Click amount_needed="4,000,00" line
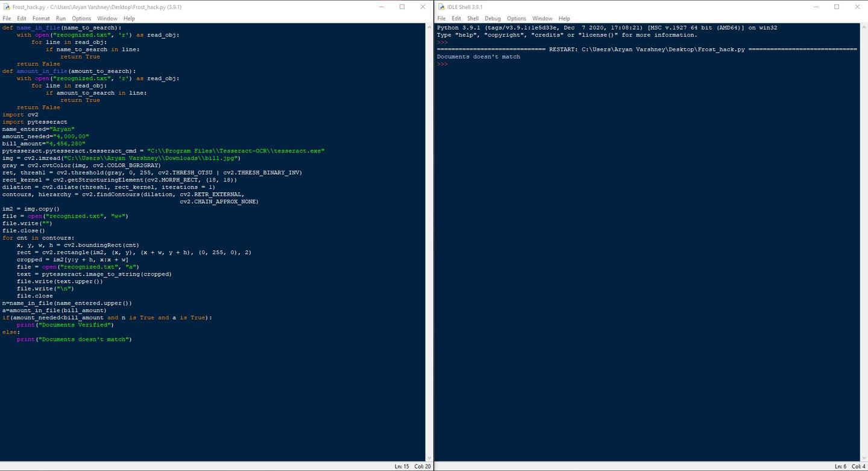The width and height of the screenshot is (868, 471). click(45, 136)
